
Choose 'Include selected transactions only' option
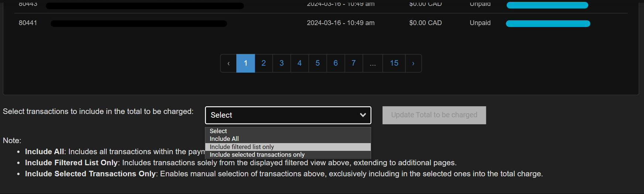point(257,155)
